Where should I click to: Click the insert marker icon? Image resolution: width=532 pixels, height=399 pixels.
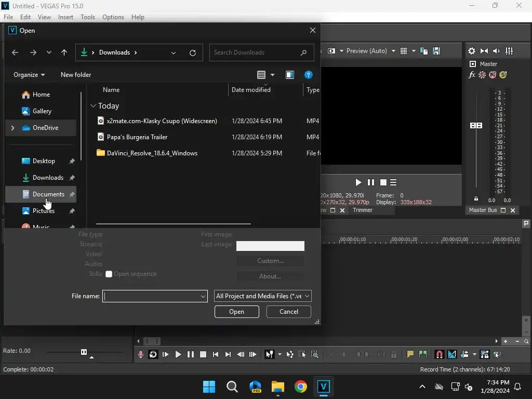(x=410, y=354)
